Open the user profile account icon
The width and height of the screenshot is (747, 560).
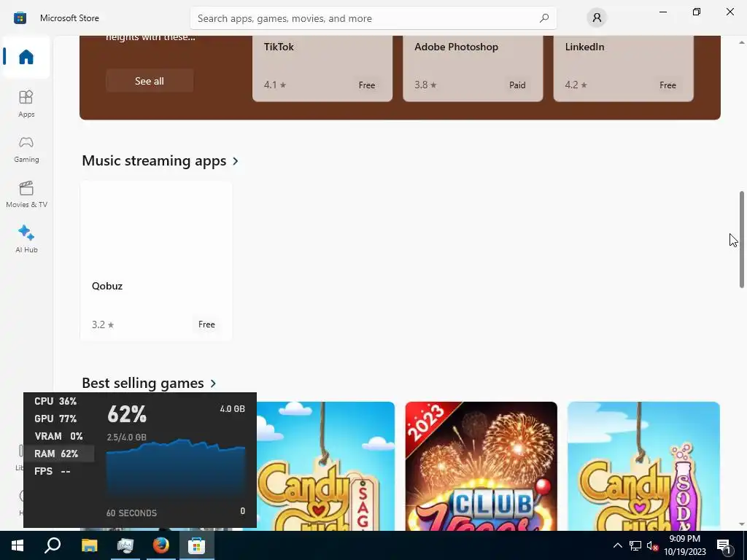tap(597, 18)
